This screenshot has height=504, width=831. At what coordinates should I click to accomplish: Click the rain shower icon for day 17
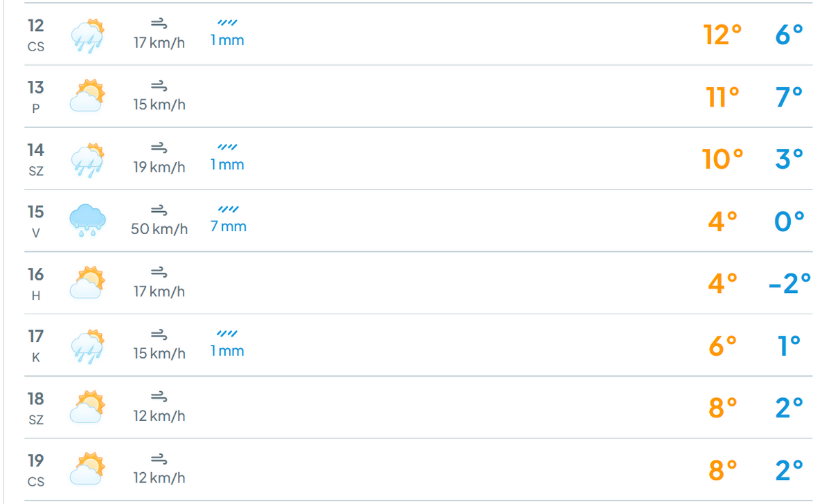(x=87, y=345)
